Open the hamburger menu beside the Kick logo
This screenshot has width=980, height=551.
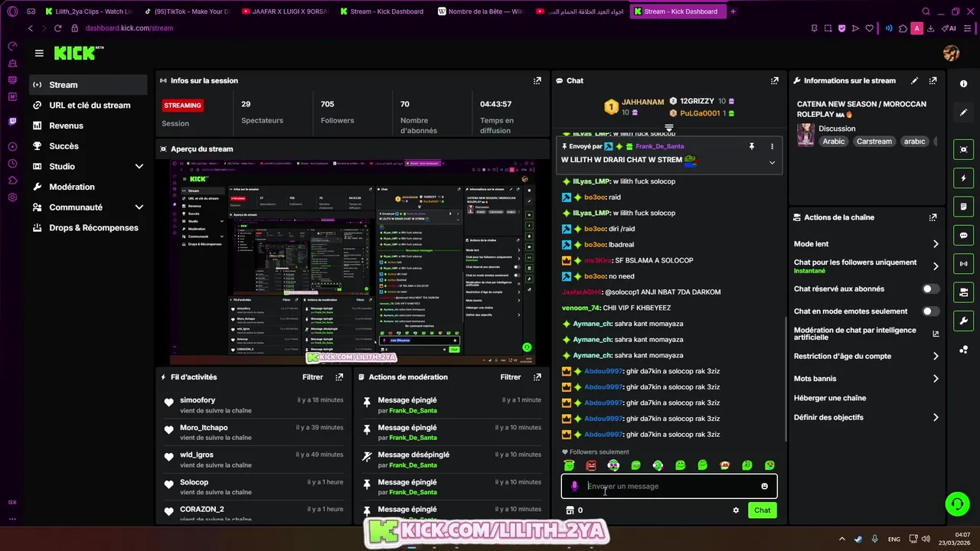39,53
